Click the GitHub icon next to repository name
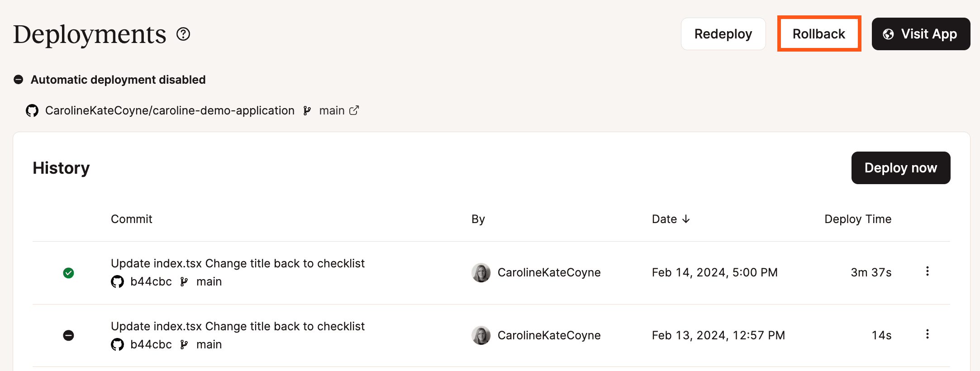The width and height of the screenshot is (980, 371). pos(32,111)
